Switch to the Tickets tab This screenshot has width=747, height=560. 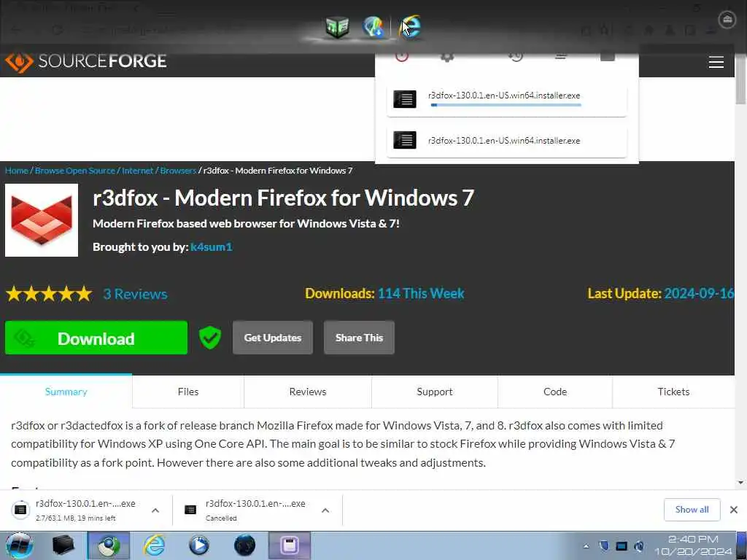(x=673, y=392)
